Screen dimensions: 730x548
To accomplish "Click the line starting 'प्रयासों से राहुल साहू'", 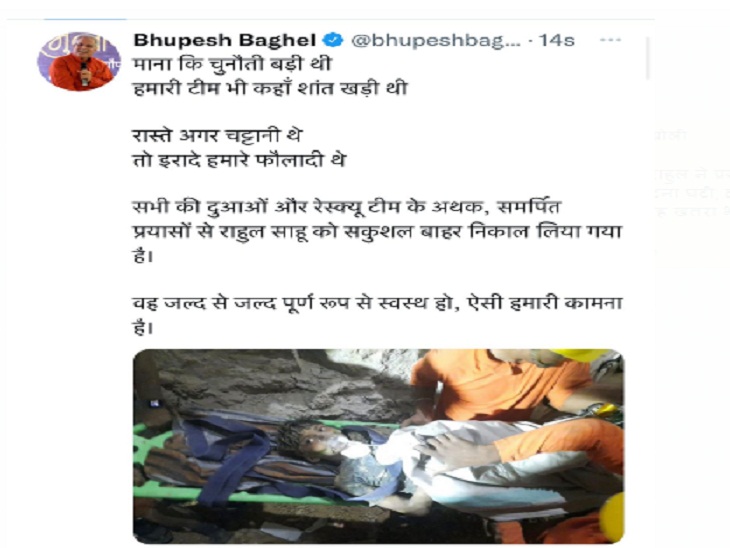I will coord(378,231).
